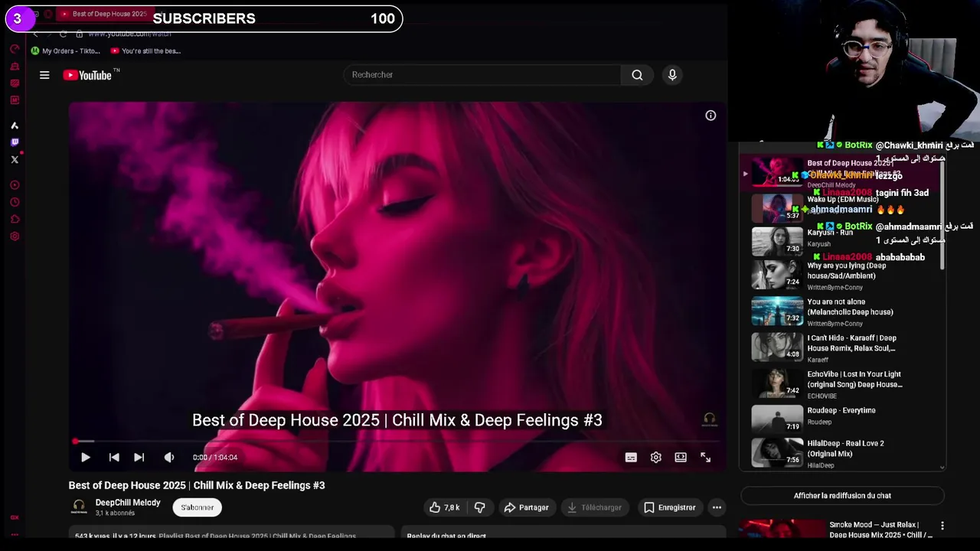Open the player settings gear
This screenshot has height=551, width=980.
click(656, 458)
